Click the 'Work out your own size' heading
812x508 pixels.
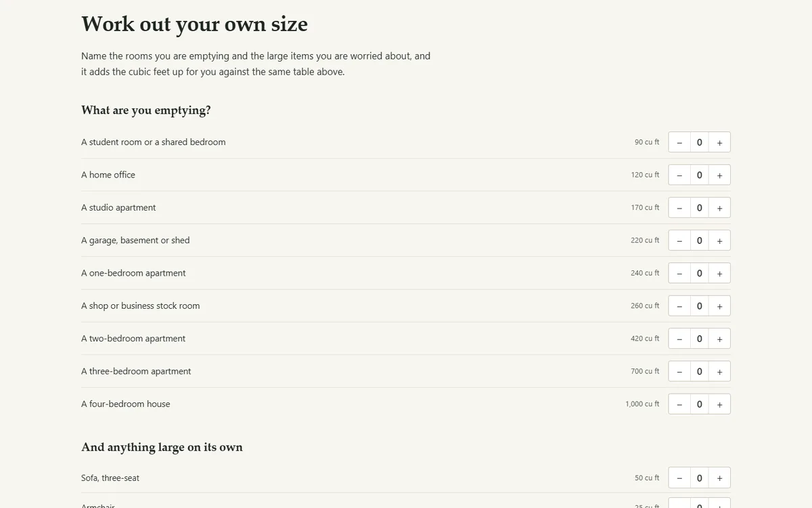point(194,24)
